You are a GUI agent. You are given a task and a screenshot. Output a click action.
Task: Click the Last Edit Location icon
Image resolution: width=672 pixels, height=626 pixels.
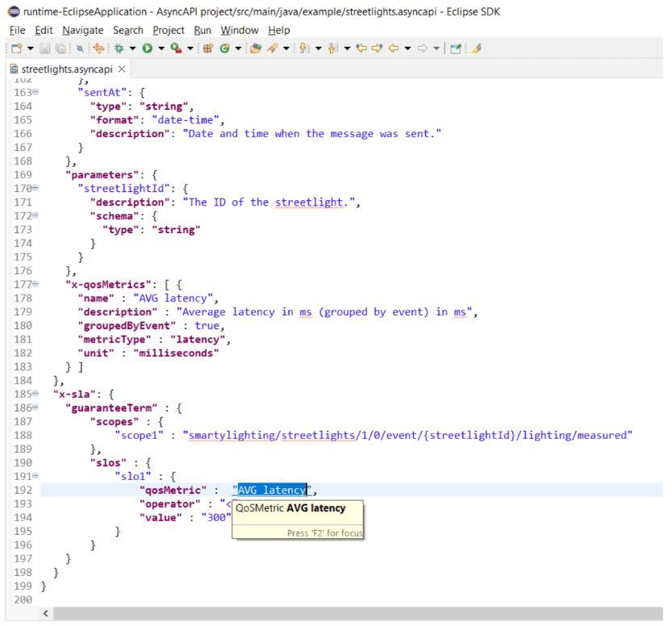pyautogui.click(x=361, y=48)
